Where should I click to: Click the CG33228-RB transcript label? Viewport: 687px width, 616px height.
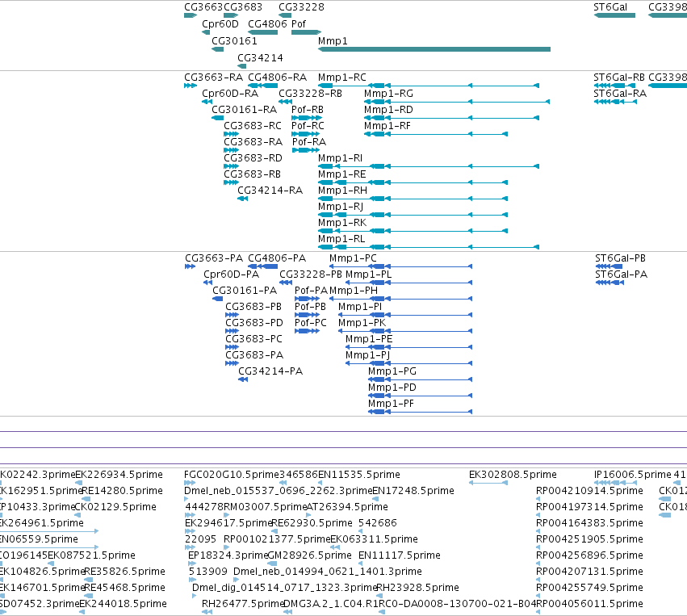(x=310, y=94)
